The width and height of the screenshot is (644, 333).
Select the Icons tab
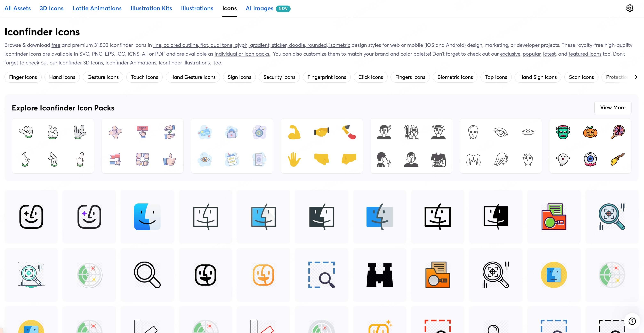[x=229, y=8]
